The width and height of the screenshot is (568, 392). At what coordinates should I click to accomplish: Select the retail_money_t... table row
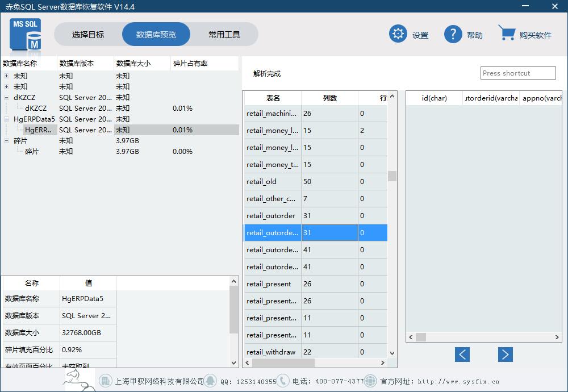(x=316, y=165)
